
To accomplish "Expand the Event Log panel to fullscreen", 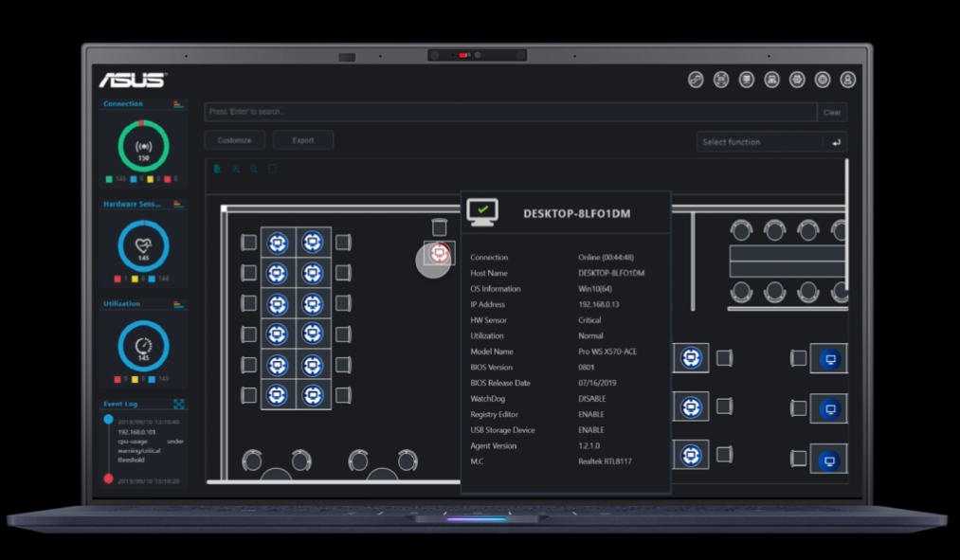I will 179,405.
